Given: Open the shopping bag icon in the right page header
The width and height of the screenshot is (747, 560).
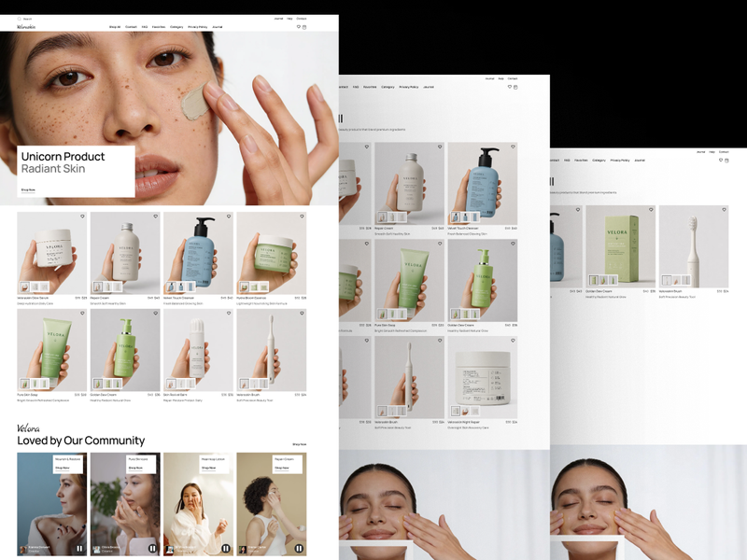Looking at the screenshot, I should click(726, 160).
